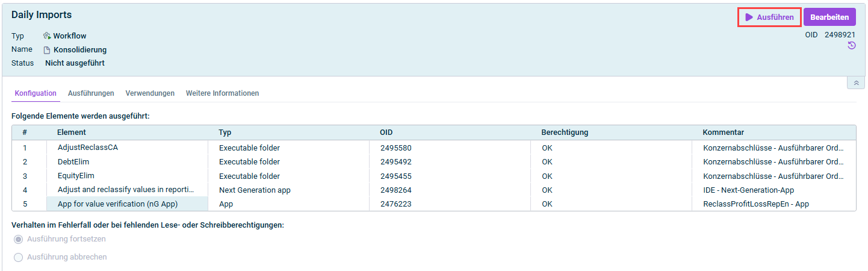
Task: Click the Konsolidierung document icon
Action: [x=47, y=51]
